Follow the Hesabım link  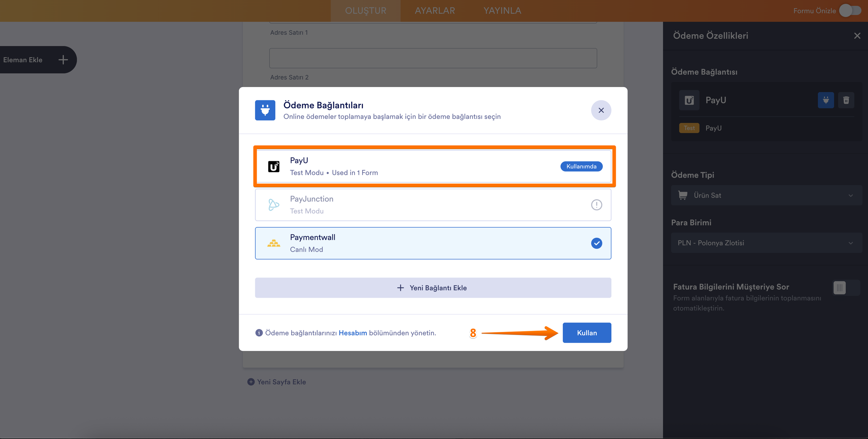tap(353, 333)
